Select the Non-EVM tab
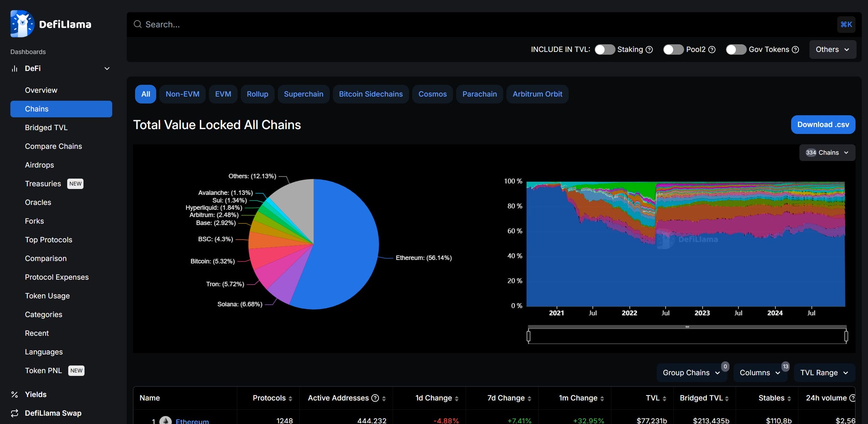Viewport: 868px width, 424px height. click(x=183, y=94)
